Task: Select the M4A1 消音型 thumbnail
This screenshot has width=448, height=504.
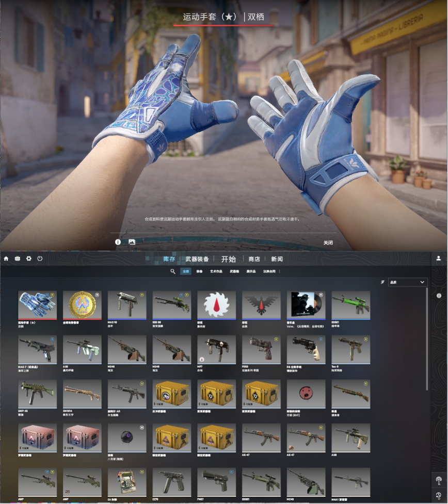Action: coord(351,482)
